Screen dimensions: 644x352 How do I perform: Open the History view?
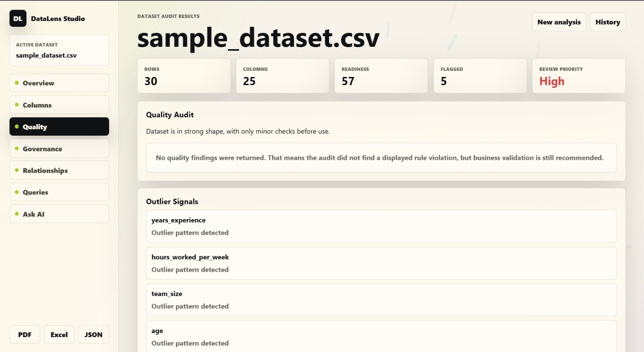[x=608, y=22]
